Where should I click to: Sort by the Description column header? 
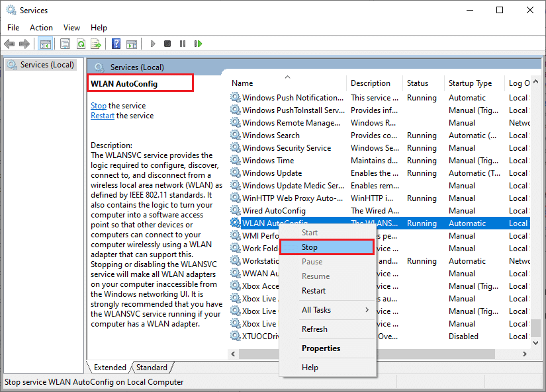(375, 83)
